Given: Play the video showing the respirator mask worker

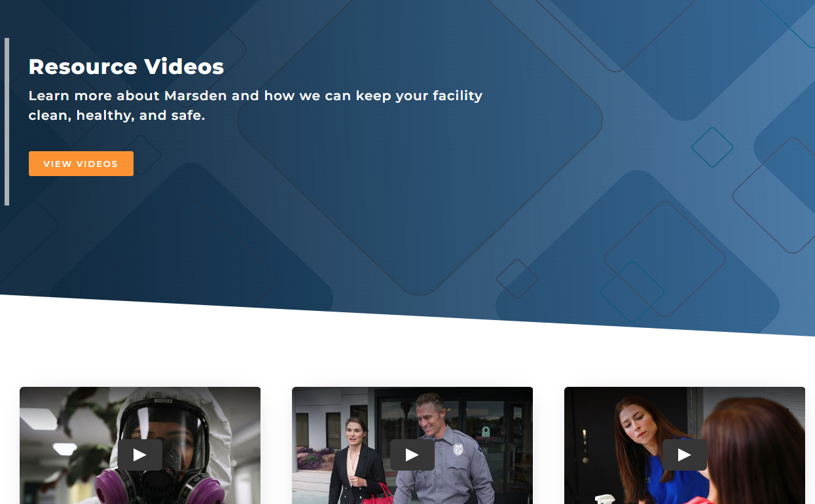Looking at the screenshot, I should coord(140,455).
